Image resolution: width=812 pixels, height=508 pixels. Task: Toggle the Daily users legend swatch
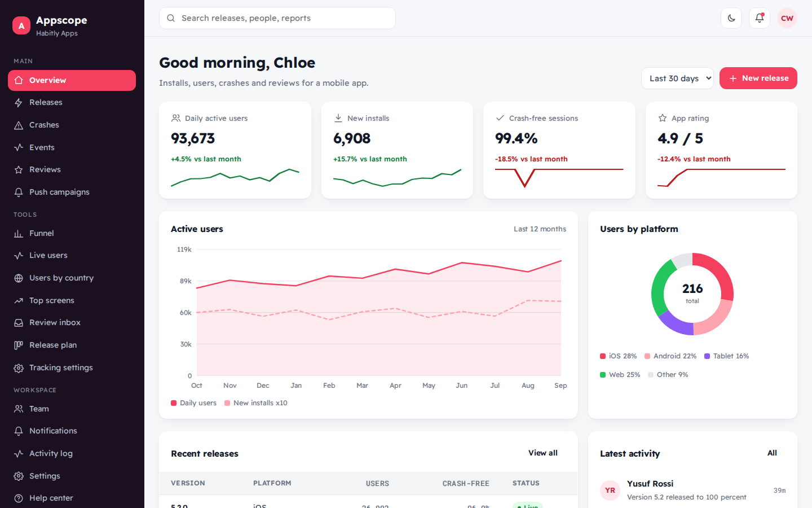point(174,403)
